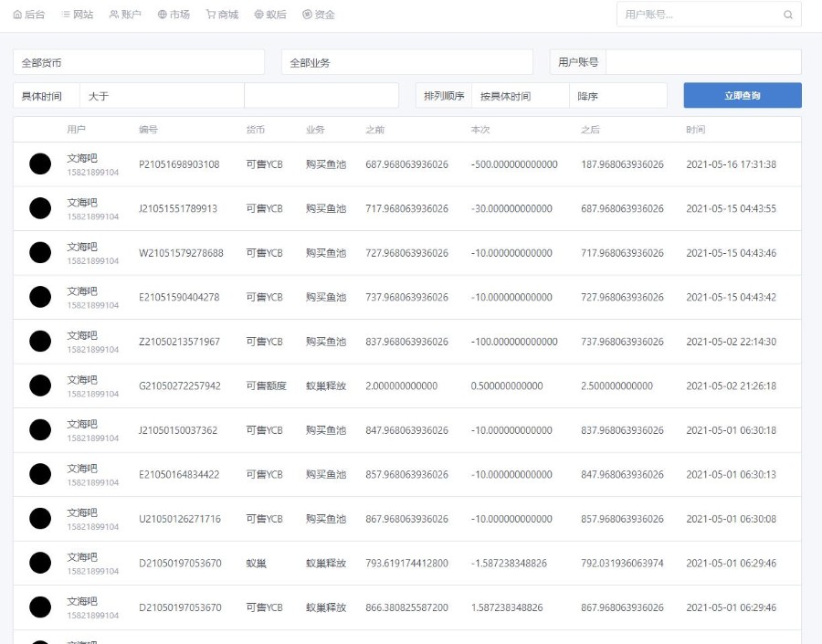Click user 文海吧 in row G21050272257942
The image size is (822, 644).
tap(81, 380)
